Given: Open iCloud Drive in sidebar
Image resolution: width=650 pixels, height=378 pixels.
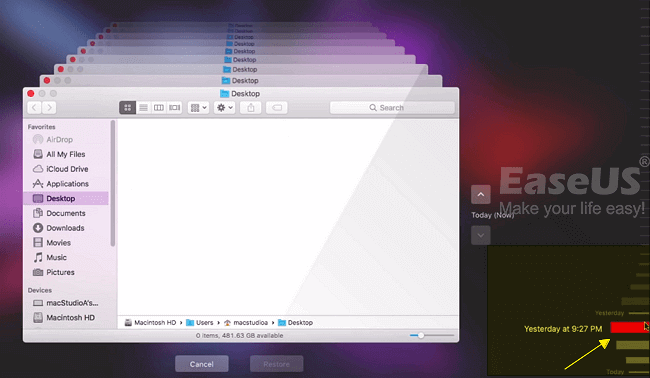Looking at the screenshot, I should (x=66, y=169).
